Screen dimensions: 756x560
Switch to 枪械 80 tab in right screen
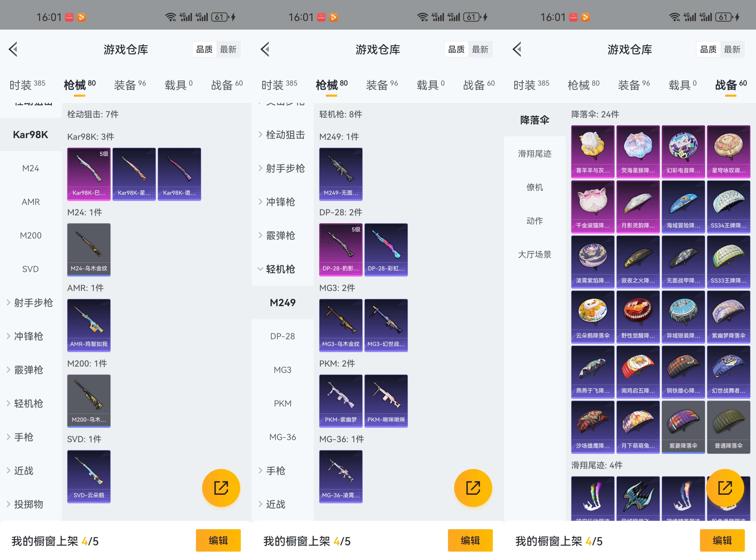click(x=583, y=85)
